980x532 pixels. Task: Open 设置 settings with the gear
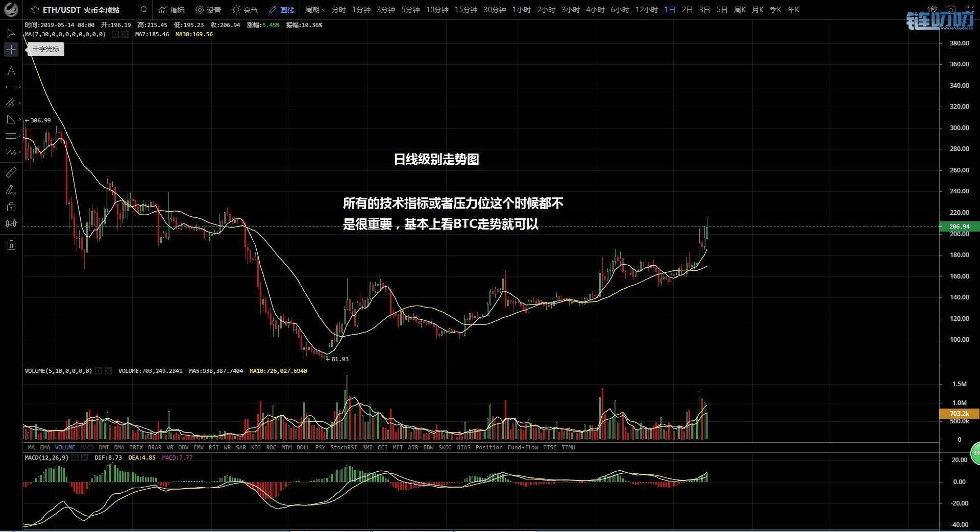click(208, 10)
